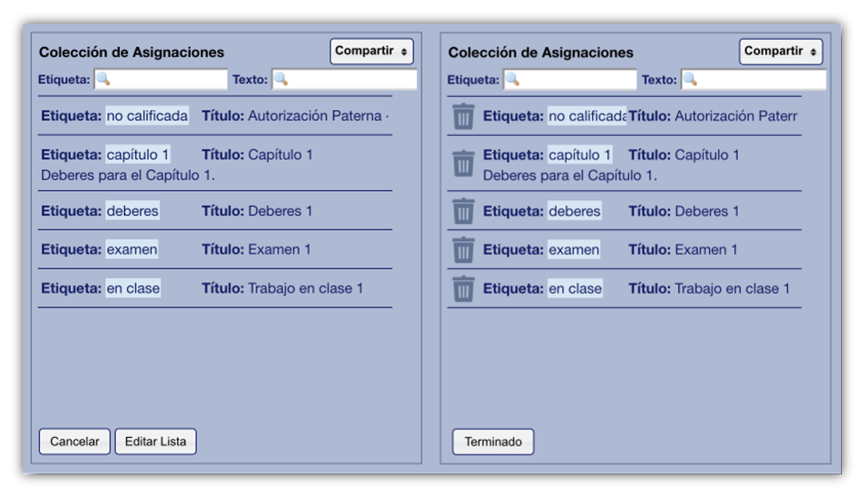Click the magnifier in the right panel's Etiqueta field
The height and width of the screenshot is (499, 868).
pyautogui.click(x=513, y=79)
